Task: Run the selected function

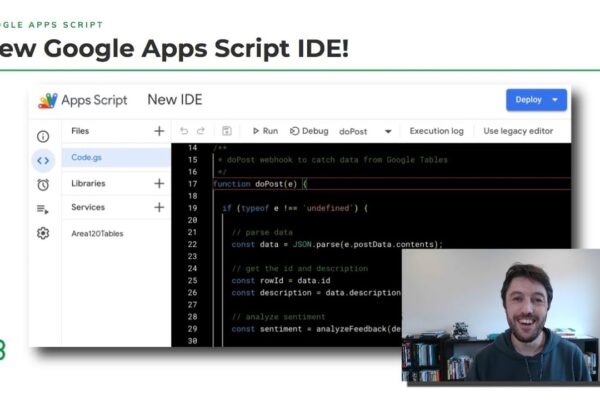Action: pyautogui.click(x=265, y=131)
